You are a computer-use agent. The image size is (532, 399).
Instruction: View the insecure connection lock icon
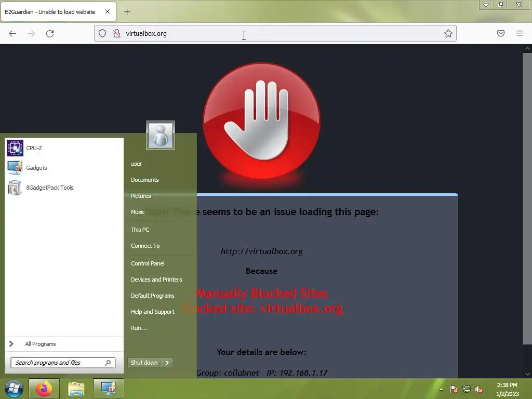point(117,33)
